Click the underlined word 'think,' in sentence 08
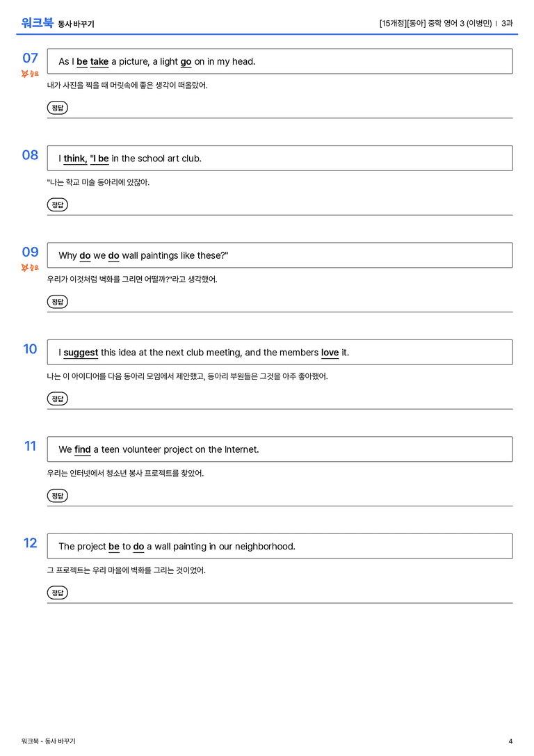 coord(75,159)
